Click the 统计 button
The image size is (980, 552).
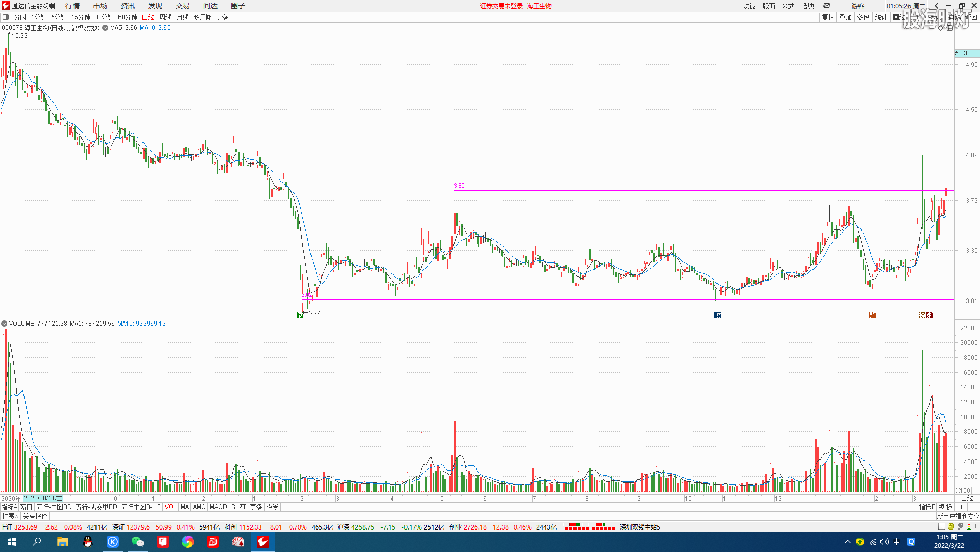click(x=881, y=17)
